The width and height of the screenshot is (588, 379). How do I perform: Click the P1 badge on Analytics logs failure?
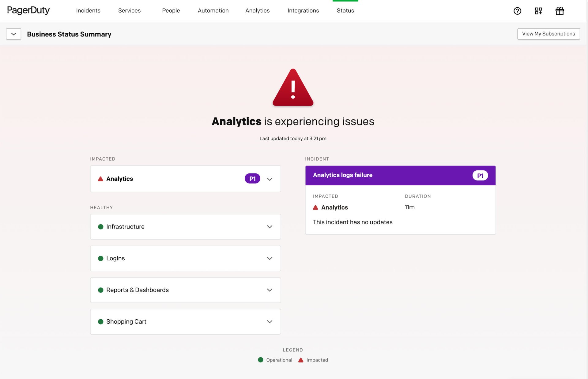[480, 175]
